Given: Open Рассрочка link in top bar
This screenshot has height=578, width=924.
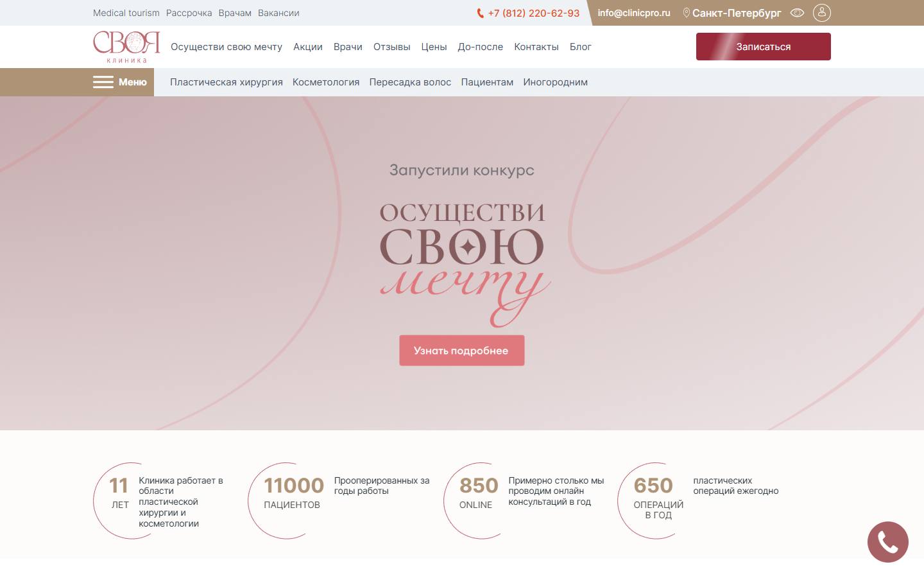Looking at the screenshot, I should (x=189, y=13).
